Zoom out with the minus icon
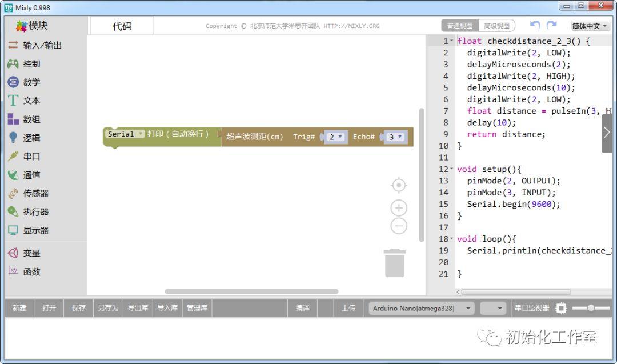This screenshot has width=617, height=364. (x=399, y=226)
